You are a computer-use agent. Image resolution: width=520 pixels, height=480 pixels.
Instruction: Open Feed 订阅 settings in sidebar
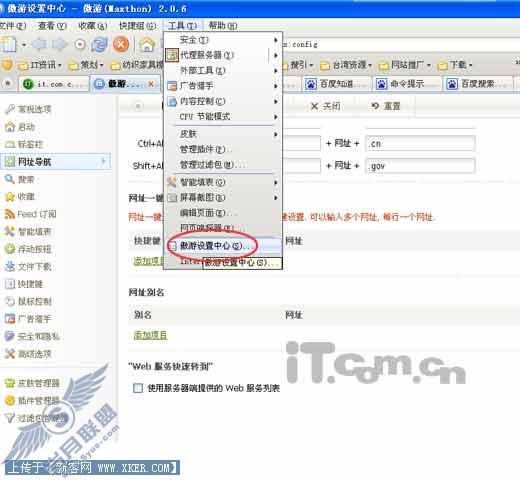click(31, 214)
